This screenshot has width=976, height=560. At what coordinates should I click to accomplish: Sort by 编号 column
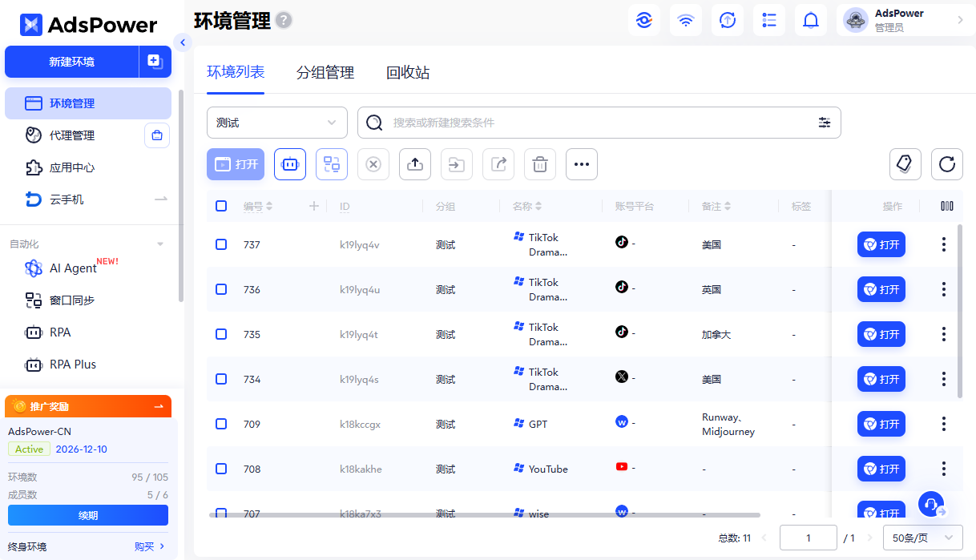269,206
